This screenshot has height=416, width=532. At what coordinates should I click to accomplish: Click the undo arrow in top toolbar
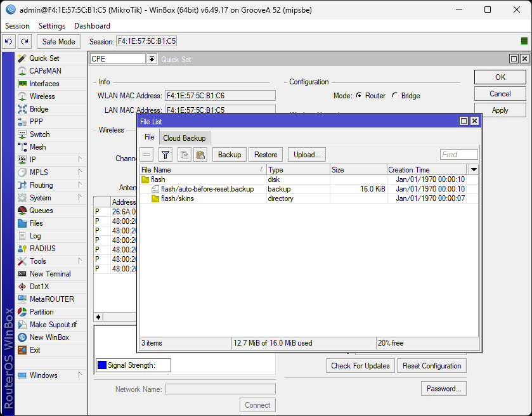pos(8,42)
